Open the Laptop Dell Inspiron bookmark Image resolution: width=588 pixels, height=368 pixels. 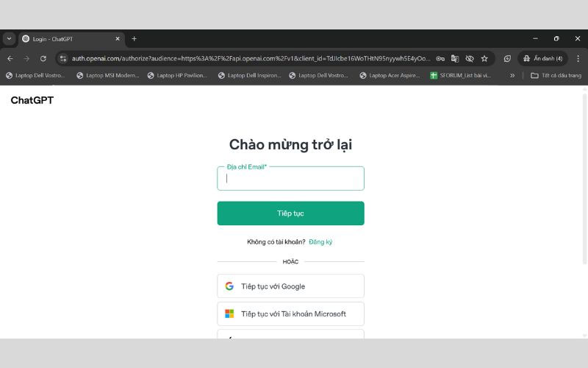tap(249, 76)
